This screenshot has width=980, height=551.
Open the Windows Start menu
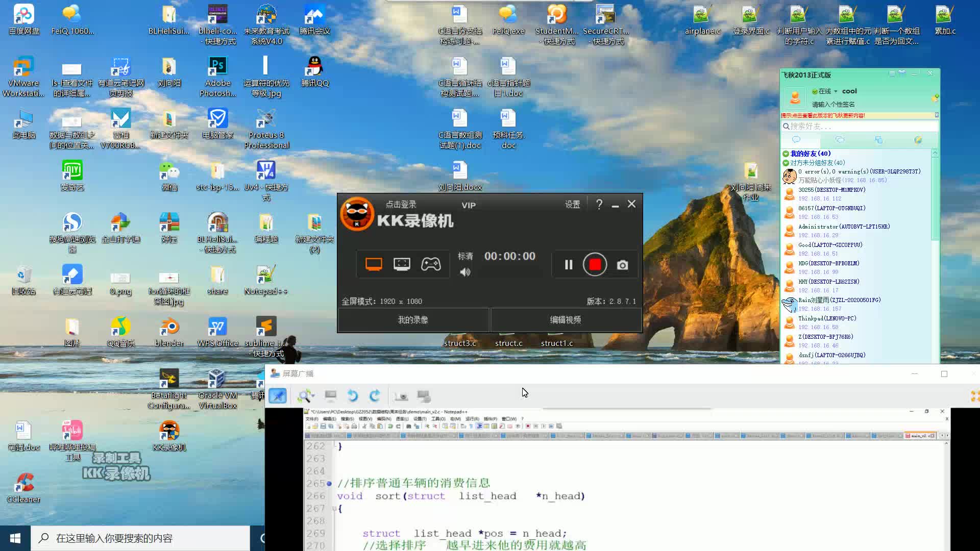15,538
